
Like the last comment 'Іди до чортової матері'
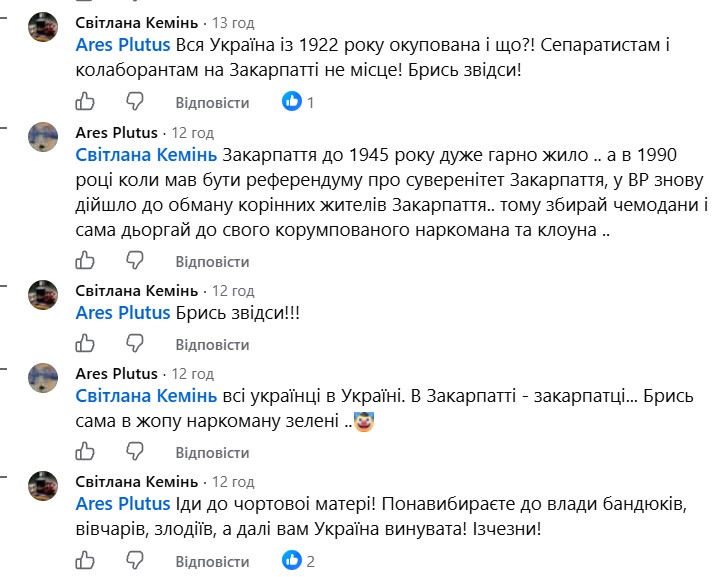85,560
